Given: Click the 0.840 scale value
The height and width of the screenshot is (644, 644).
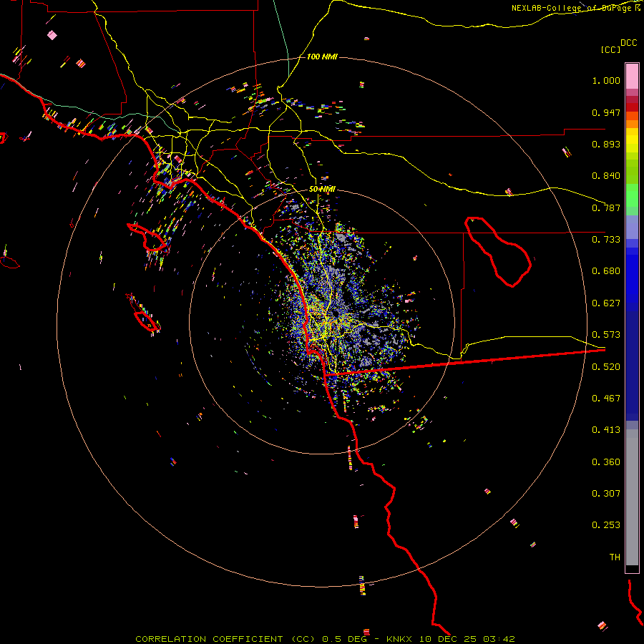Looking at the screenshot, I should [606, 176].
